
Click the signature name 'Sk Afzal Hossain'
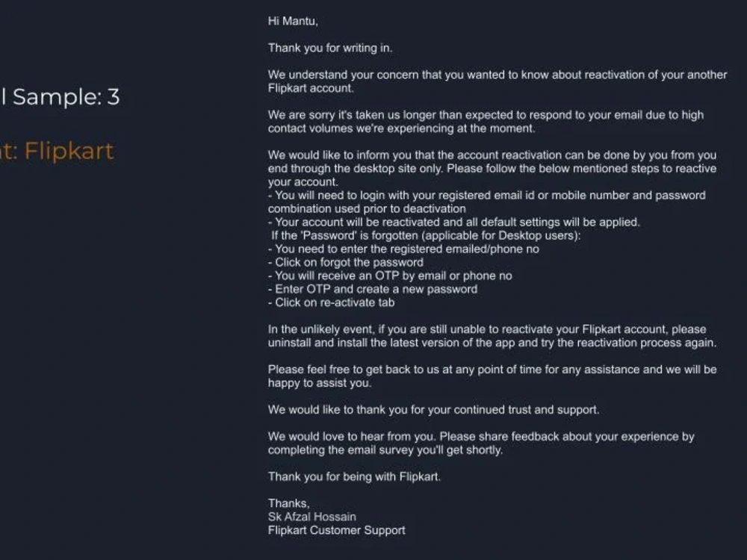(x=312, y=517)
